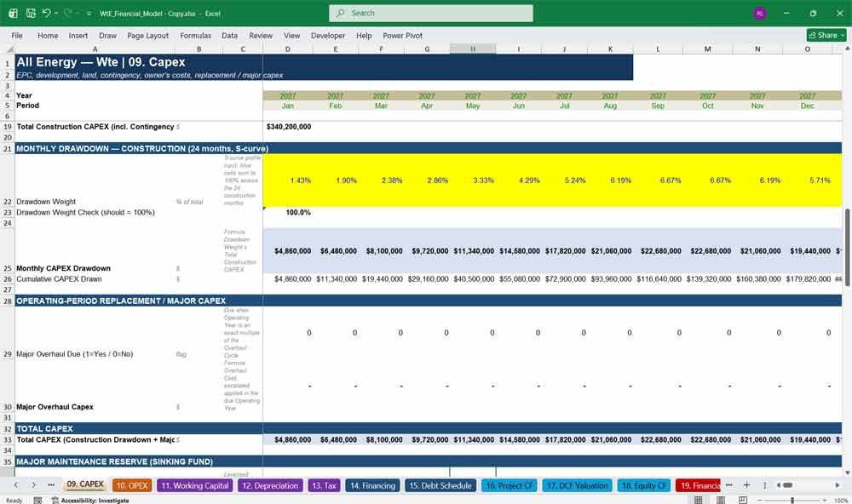Switch to the 10. OPEX sheet tab

pos(132,485)
